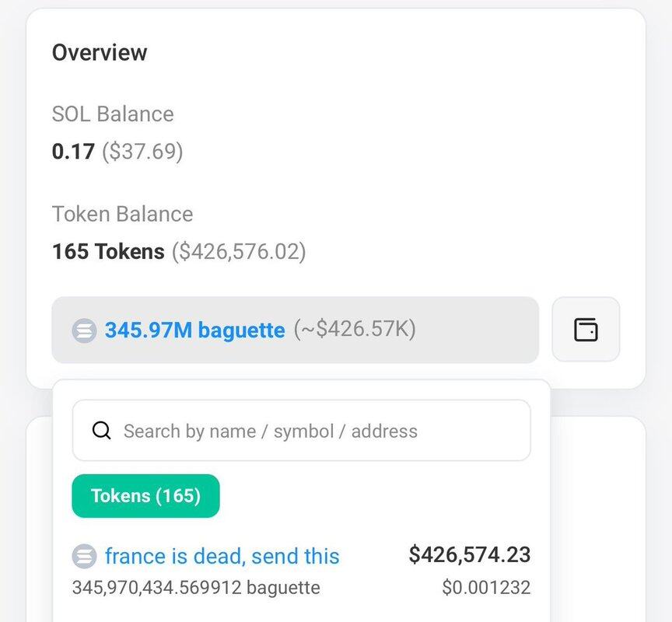The width and height of the screenshot is (672, 622).
Task: Open the 'france is dead, send this' token link
Action: click(x=222, y=556)
